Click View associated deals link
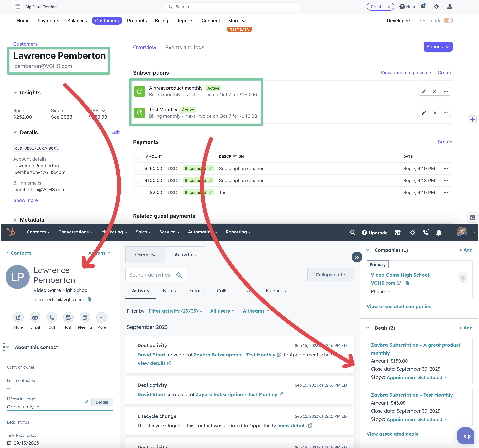The image size is (479, 448). [392, 434]
